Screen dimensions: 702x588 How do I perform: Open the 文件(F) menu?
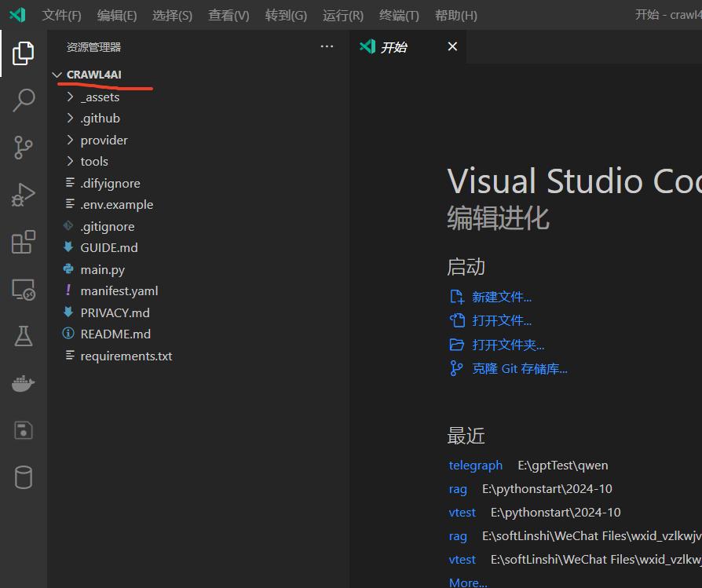pyautogui.click(x=62, y=16)
